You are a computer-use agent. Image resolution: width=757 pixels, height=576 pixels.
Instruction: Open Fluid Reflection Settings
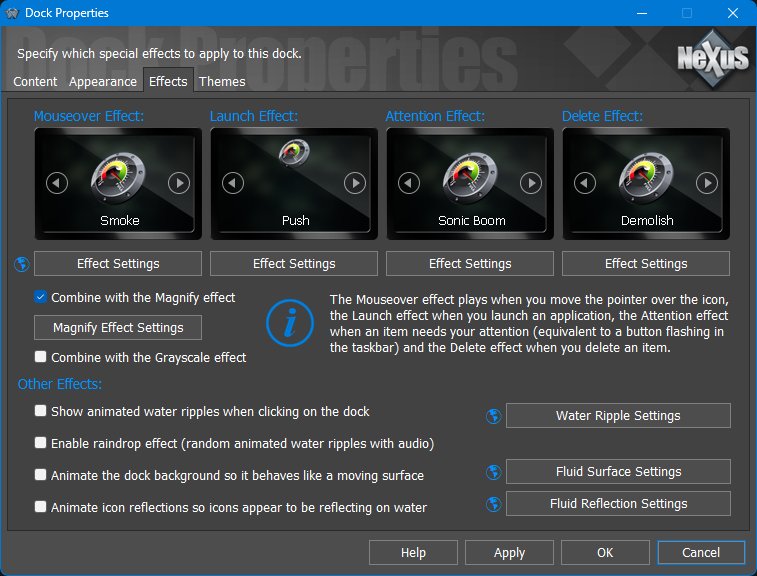[x=618, y=504]
